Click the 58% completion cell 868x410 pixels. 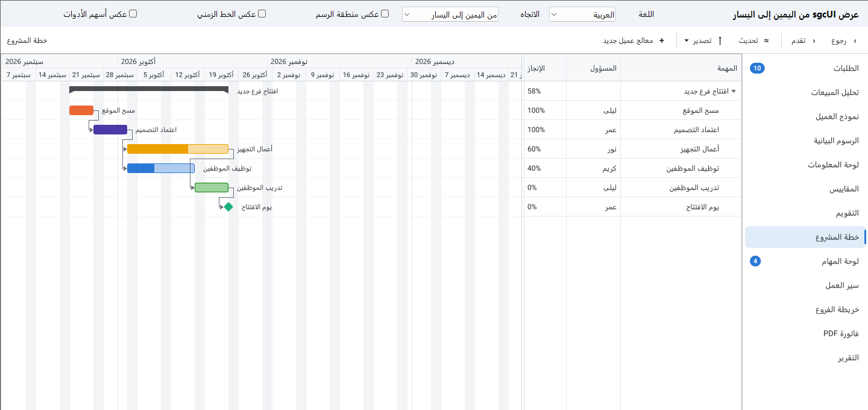click(x=545, y=91)
